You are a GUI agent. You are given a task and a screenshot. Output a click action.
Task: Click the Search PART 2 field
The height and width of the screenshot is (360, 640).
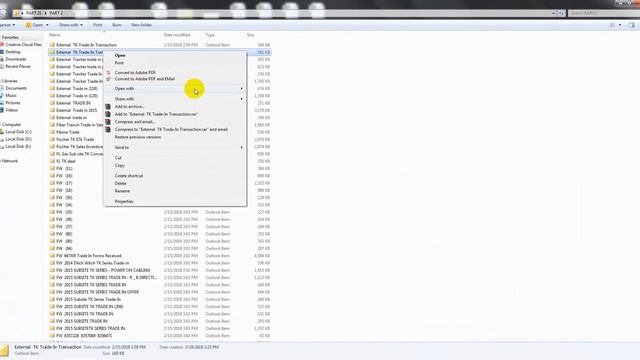[x=603, y=13]
